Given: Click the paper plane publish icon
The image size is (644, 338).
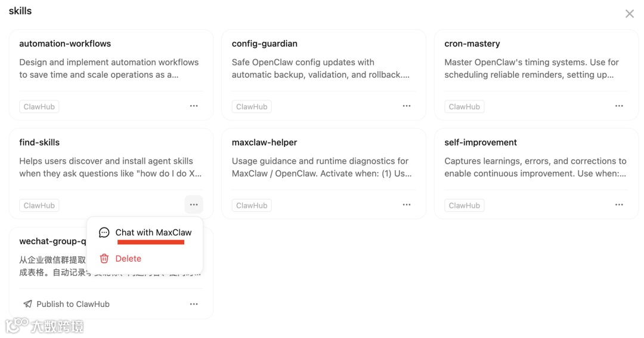Looking at the screenshot, I should pyautogui.click(x=27, y=304).
